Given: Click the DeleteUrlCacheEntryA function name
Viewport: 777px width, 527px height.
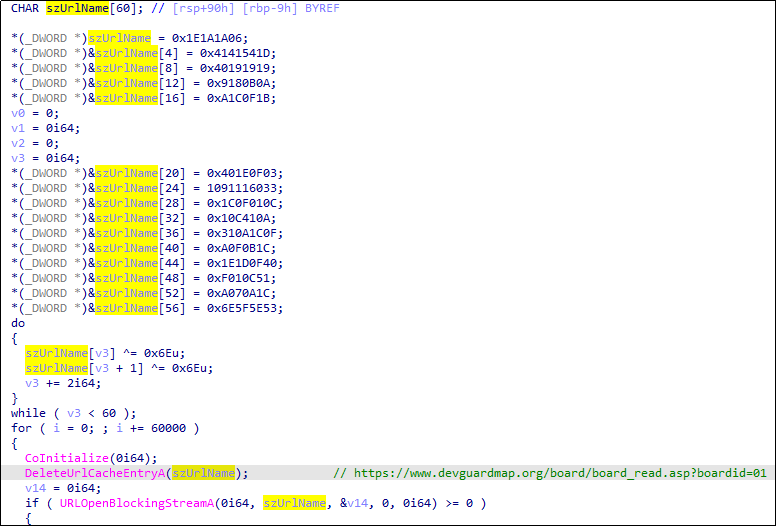Looking at the screenshot, I should (x=95, y=473).
